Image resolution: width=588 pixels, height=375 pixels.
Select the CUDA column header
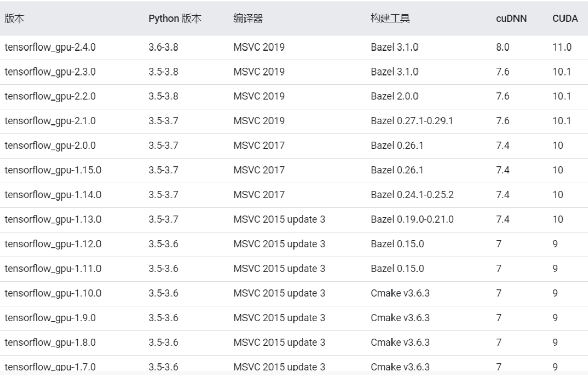[565, 18]
